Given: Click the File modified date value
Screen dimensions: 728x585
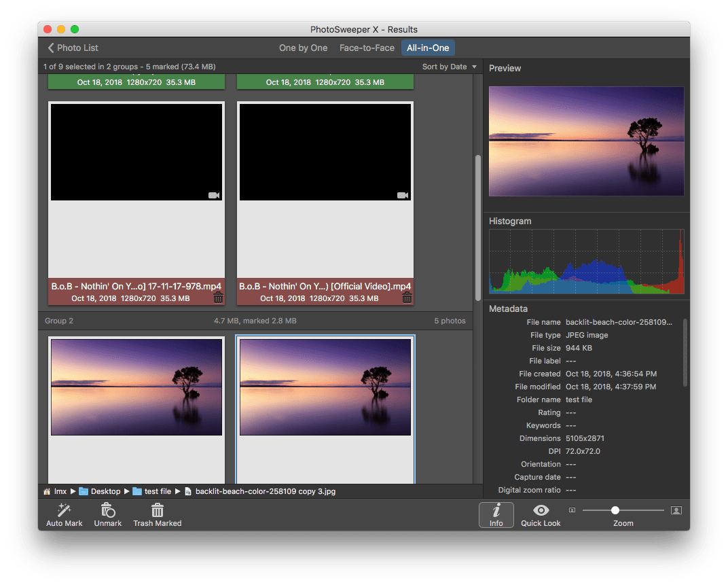Looking at the screenshot, I should coord(611,387).
